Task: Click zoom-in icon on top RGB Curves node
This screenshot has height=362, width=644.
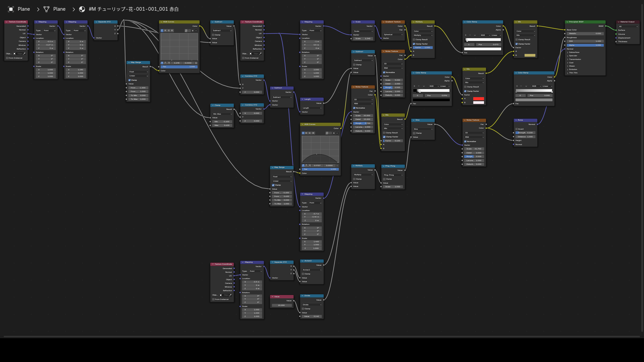Action: tap(186, 31)
